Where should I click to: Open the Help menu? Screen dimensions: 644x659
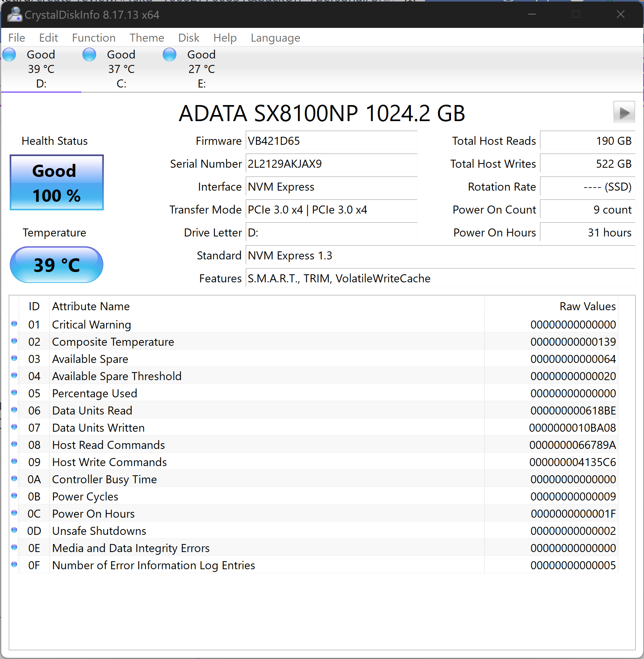pyautogui.click(x=225, y=38)
